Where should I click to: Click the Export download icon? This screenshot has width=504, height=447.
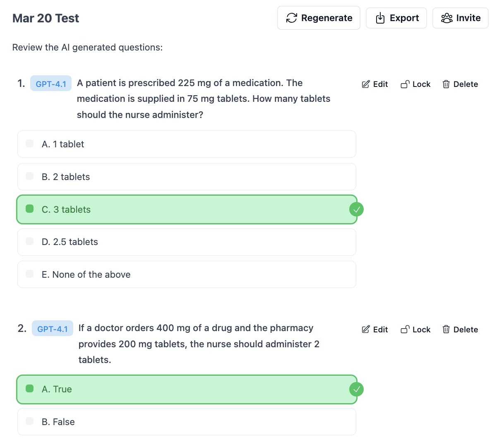click(x=380, y=18)
